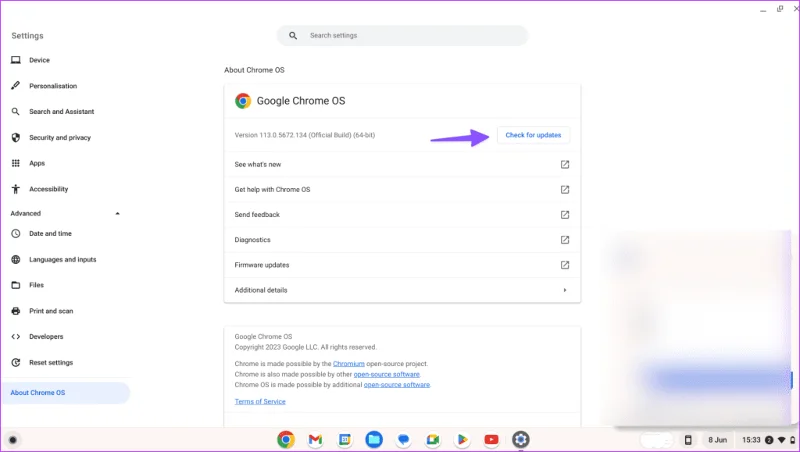Open the external link icon for Firmware updates
The height and width of the screenshot is (452, 800).
coord(565,265)
